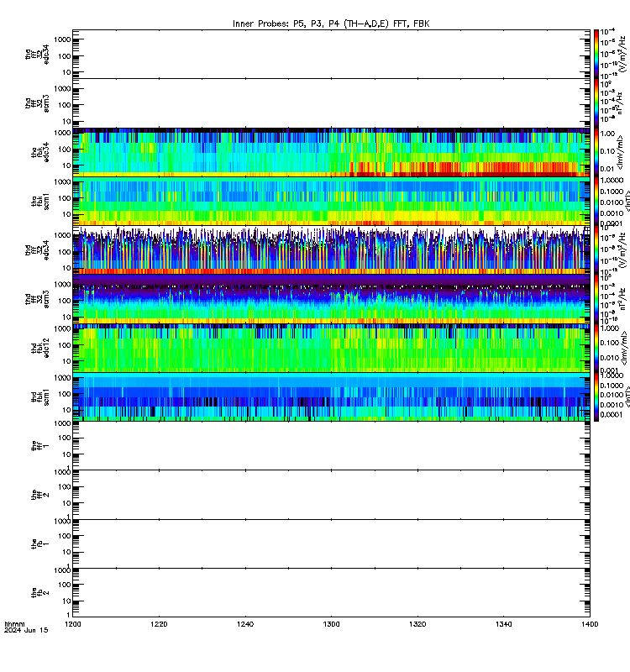The image size is (630, 672).
Task: Click the 'thd fbk edc12' axis label
Action: click(x=39, y=348)
